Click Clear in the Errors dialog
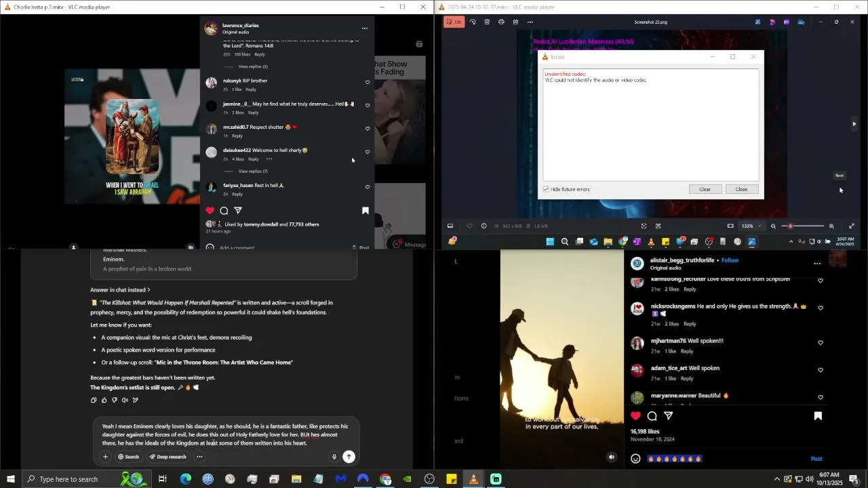868x488 pixels. click(705, 189)
